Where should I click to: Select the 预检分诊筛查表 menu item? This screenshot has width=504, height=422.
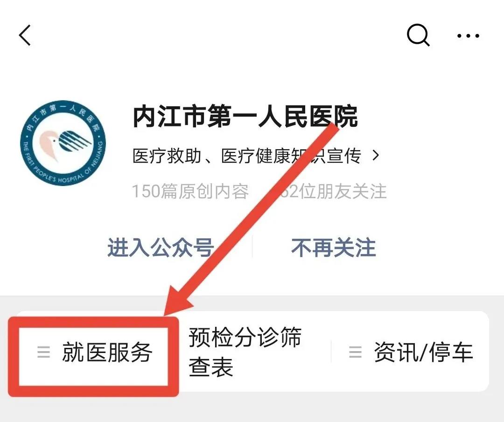point(245,351)
